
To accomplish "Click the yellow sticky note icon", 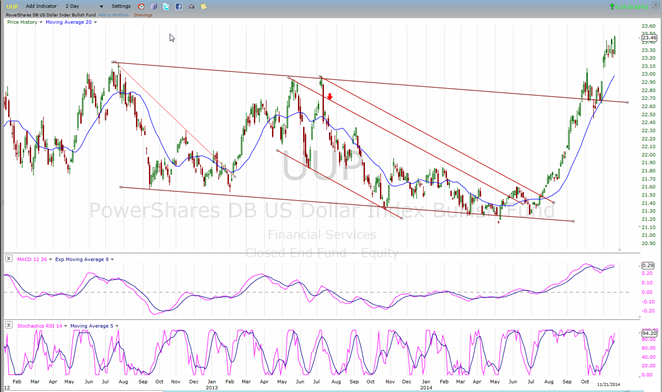I will coord(203,6).
